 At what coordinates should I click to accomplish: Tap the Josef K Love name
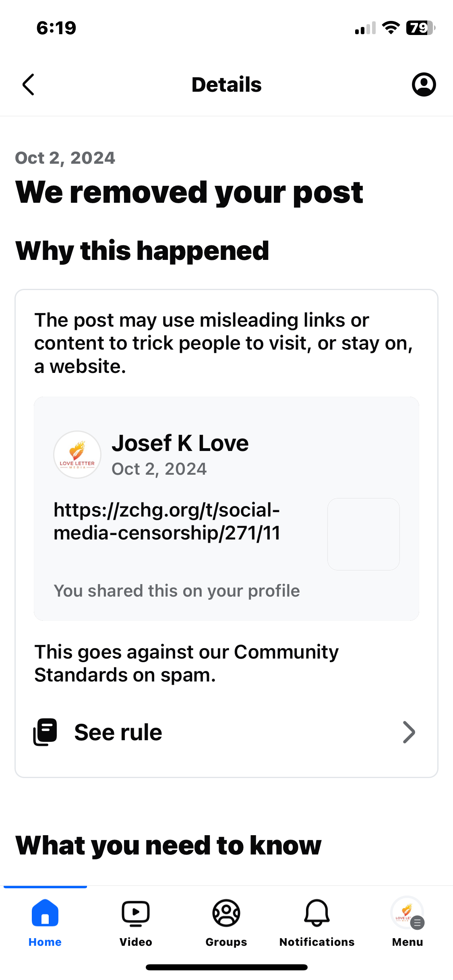pyautogui.click(x=180, y=443)
